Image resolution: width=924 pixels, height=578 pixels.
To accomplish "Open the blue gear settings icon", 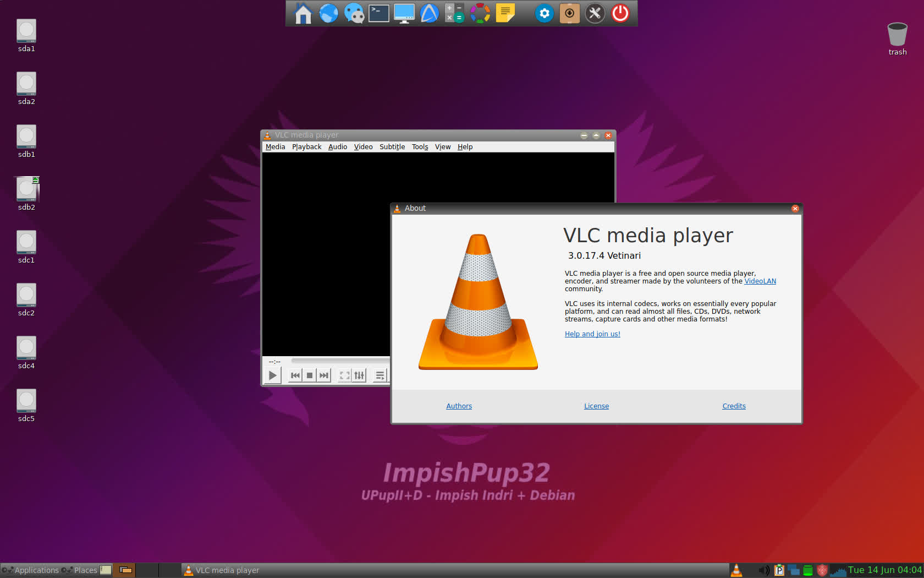I will pos(544,13).
